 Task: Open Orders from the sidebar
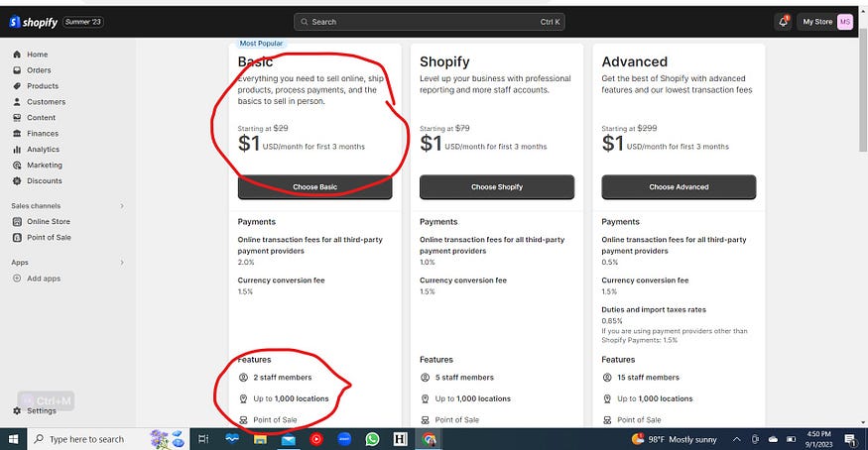click(x=39, y=70)
